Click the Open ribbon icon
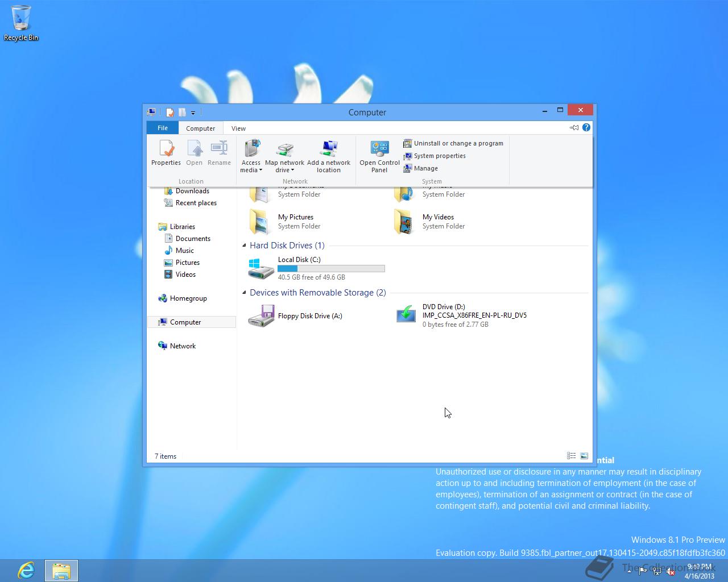Viewport: 728px width, 582px height. click(195, 153)
